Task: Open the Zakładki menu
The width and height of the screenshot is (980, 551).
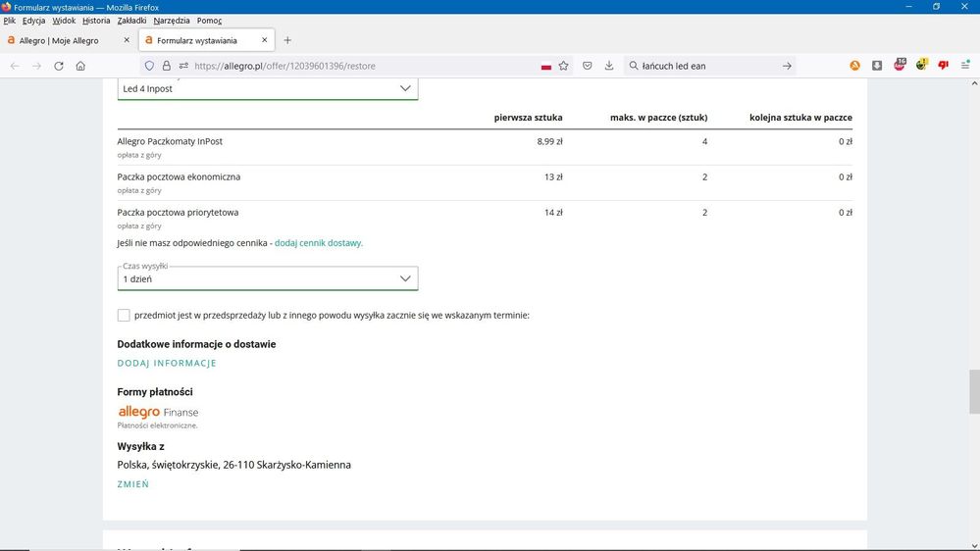Action: coord(131,21)
